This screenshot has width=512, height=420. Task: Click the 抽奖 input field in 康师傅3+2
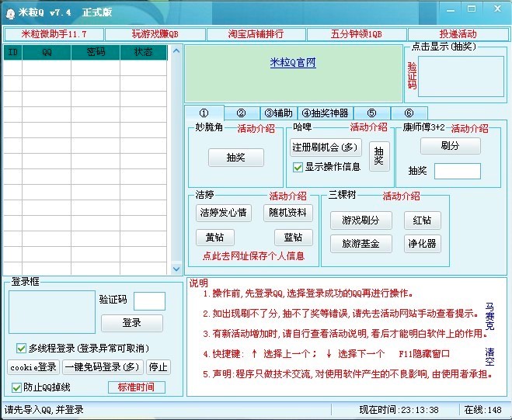tap(457, 171)
